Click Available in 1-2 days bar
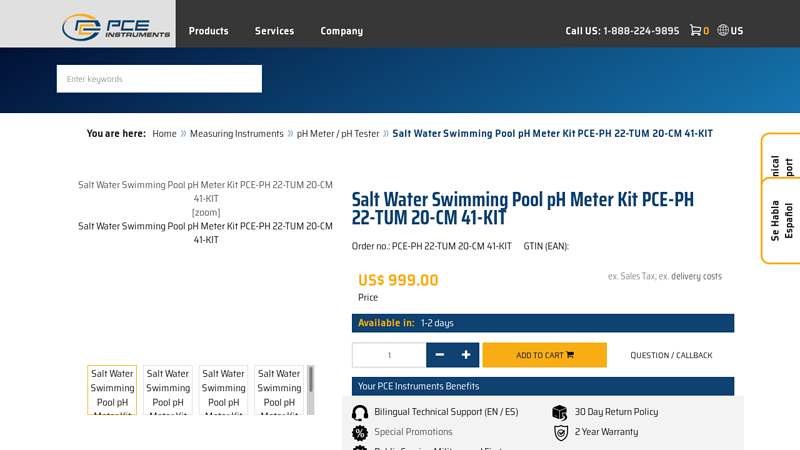Image resolution: width=800 pixels, height=450 pixels. (543, 323)
